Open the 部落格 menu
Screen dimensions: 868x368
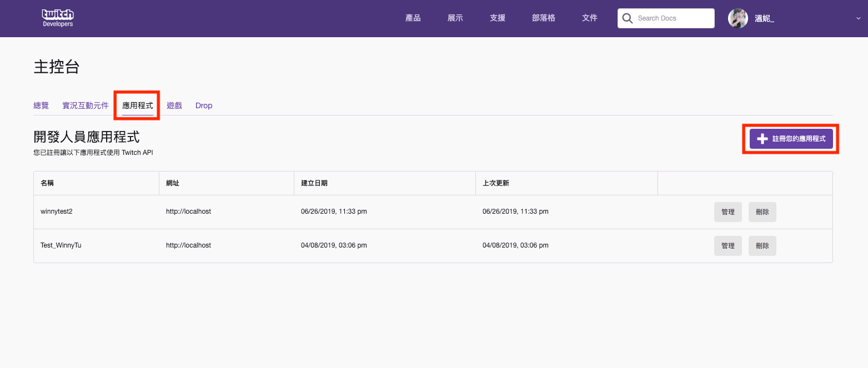tap(544, 18)
